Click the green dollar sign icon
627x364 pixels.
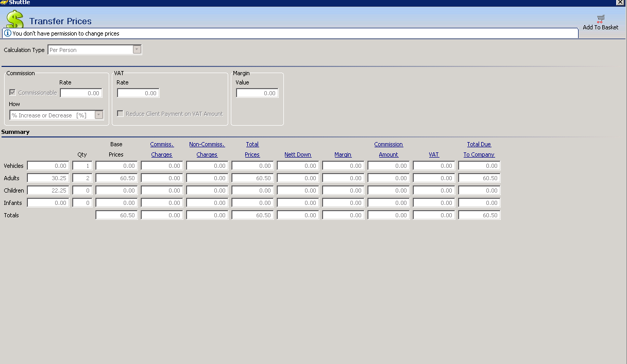[15, 20]
